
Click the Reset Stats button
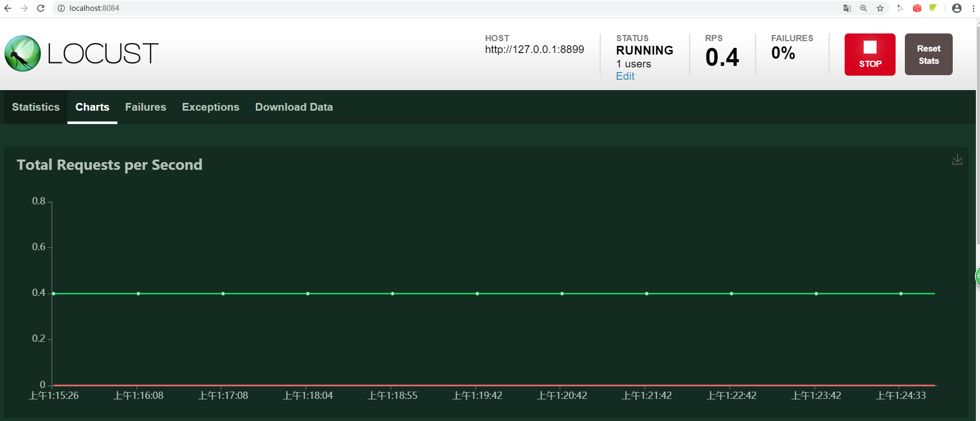[929, 55]
